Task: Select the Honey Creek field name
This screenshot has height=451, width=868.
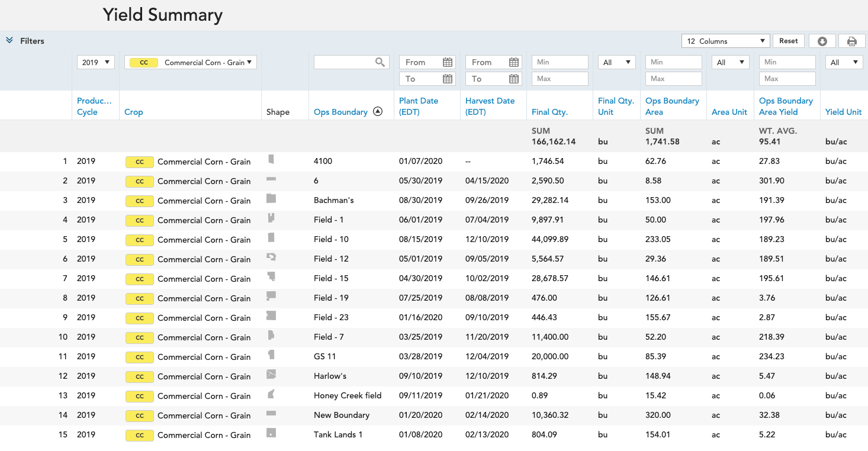Action: pos(348,395)
